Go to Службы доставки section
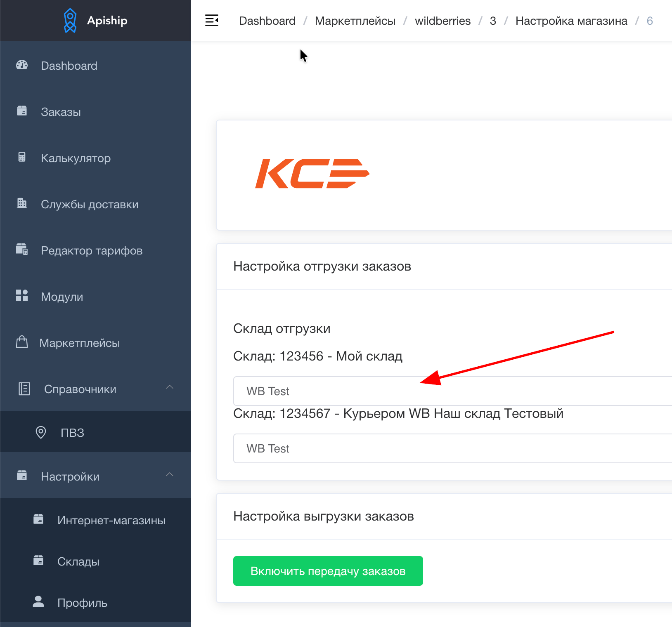This screenshot has height=627, width=672. click(96, 204)
